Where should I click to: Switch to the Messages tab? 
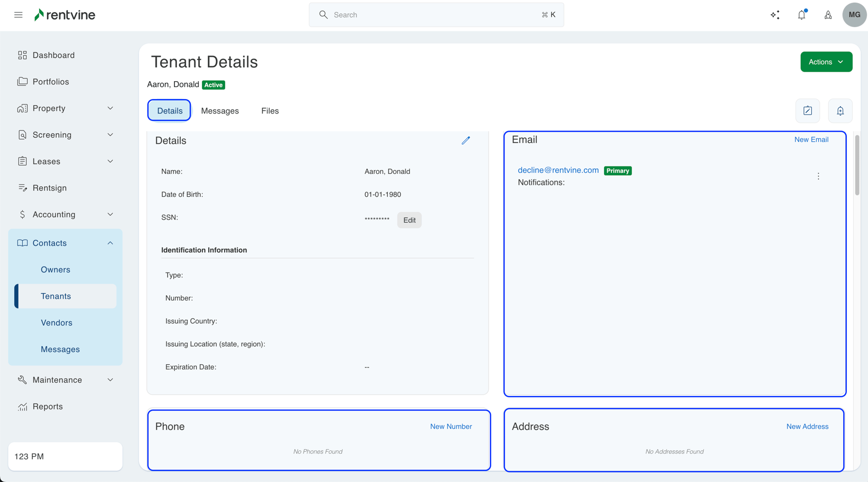220,110
